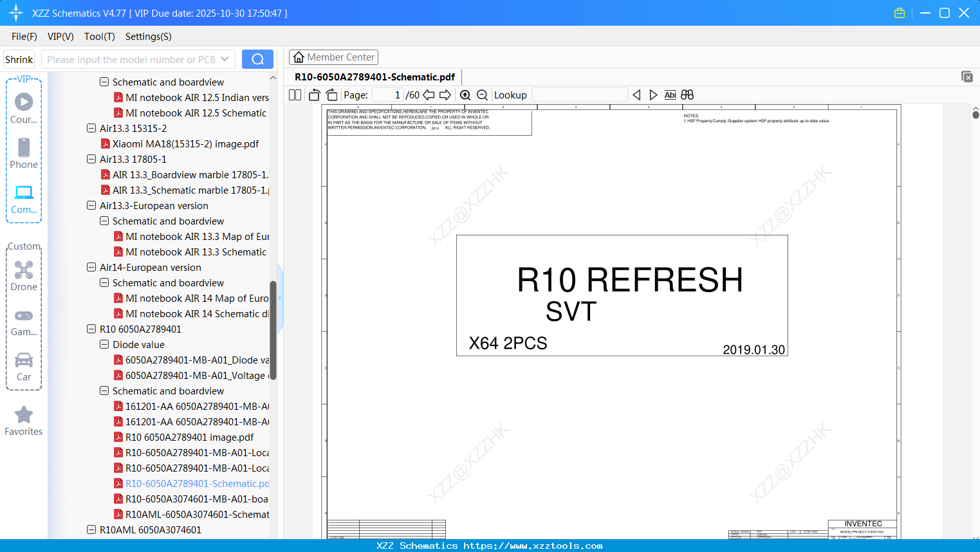Zoom in on the schematic PDF
Viewport: 980px width, 552px height.
465,95
